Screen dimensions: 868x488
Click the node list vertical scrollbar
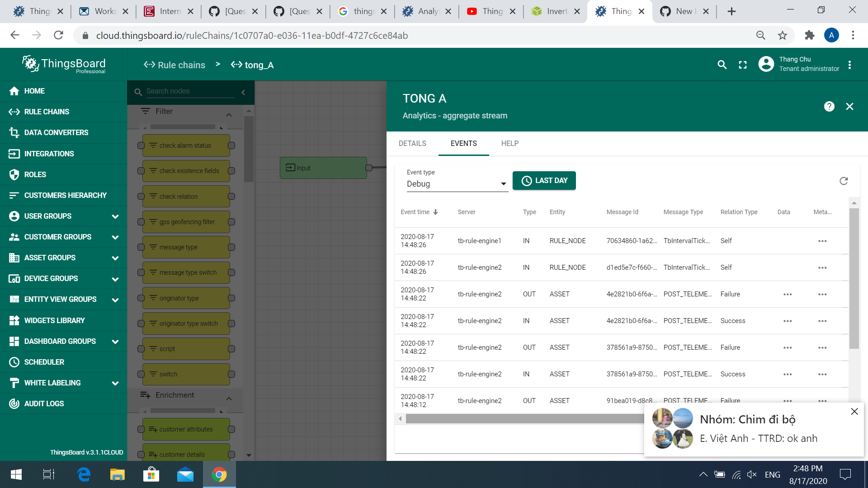click(x=249, y=149)
